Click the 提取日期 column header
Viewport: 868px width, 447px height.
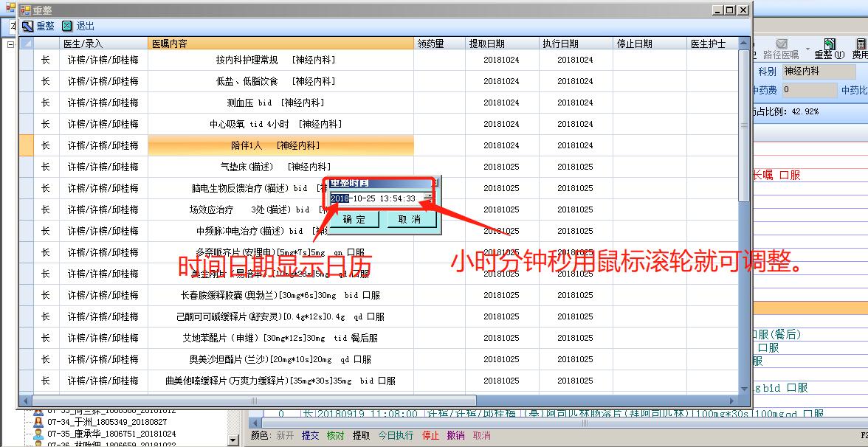point(502,44)
